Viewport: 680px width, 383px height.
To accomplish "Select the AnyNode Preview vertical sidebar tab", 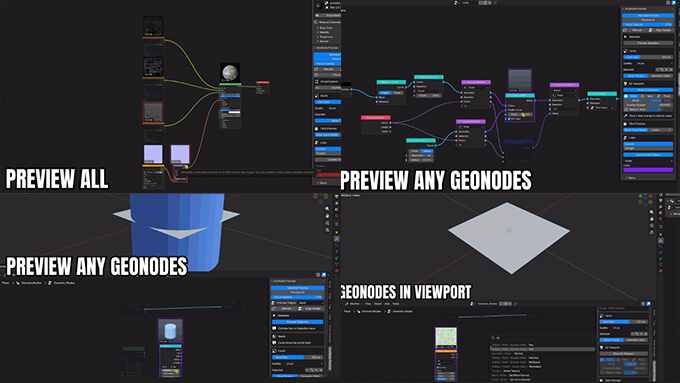I will pyautogui.click(x=330, y=358).
